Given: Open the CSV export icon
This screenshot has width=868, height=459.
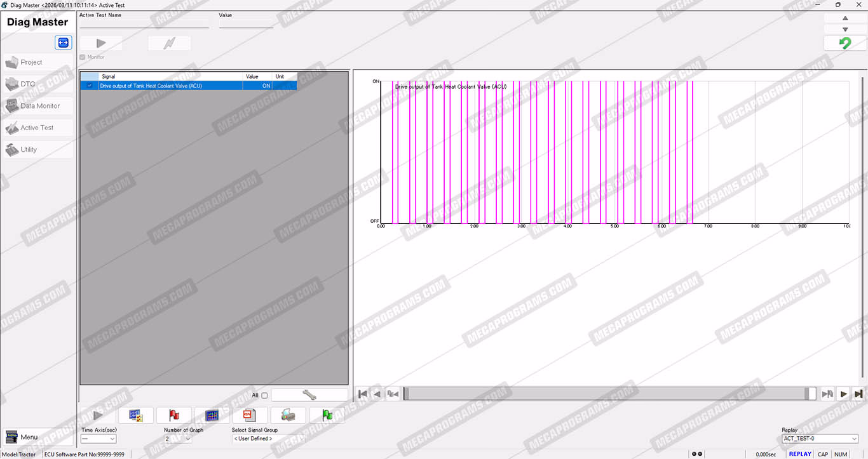Looking at the screenshot, I should [x=250, y=415].
